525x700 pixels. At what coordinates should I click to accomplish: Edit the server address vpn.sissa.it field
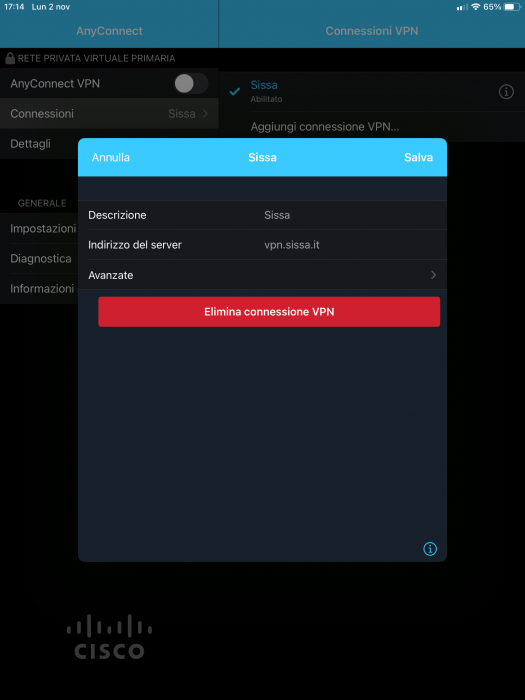pos(262,245)
